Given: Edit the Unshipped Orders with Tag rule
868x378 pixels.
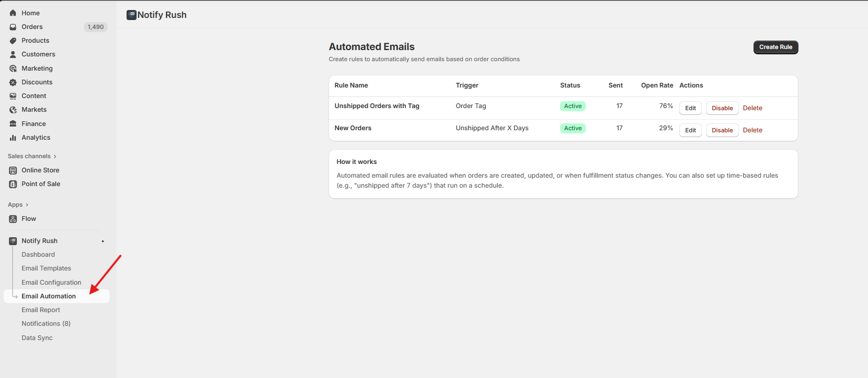Looking at the screenshot, I should (690, 108).
